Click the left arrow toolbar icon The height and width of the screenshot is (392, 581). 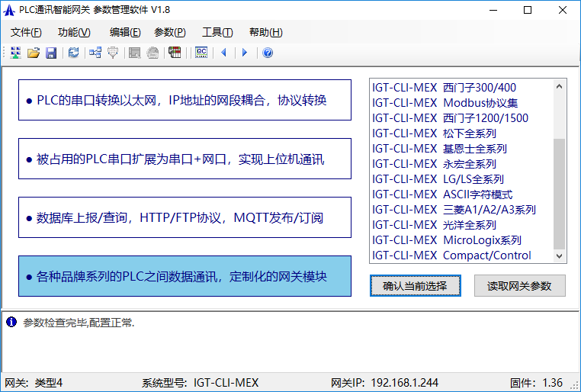[x=224, y=53]
